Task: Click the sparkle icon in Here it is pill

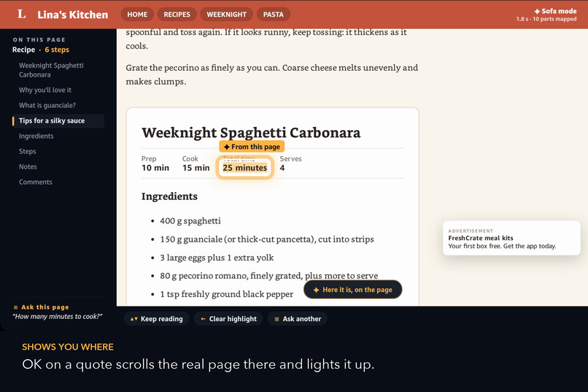Action: (x=316, y=290)
